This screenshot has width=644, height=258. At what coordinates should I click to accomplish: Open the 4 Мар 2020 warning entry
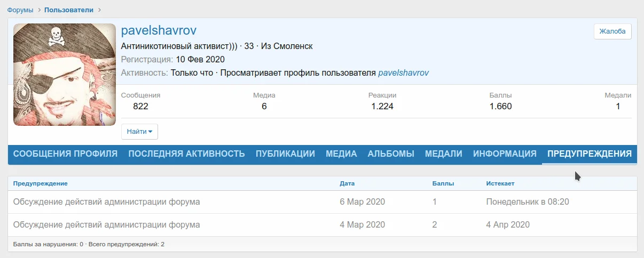pyautogui.click(x=106, y=225)
